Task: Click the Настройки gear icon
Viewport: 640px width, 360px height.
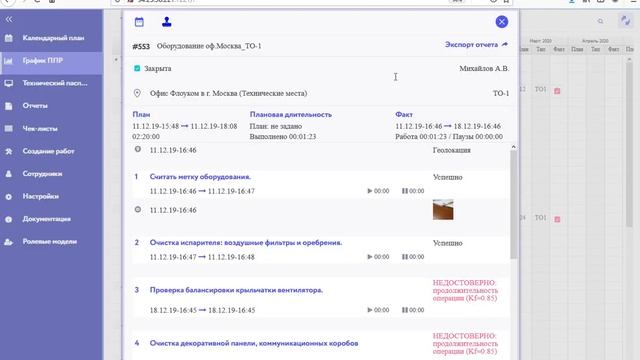Action: click(9, 197)
